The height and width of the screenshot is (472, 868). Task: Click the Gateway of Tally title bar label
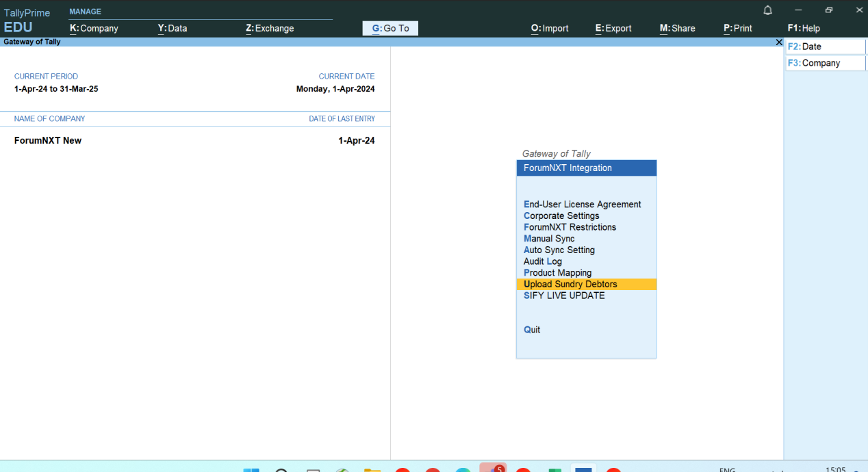[32, 42]
